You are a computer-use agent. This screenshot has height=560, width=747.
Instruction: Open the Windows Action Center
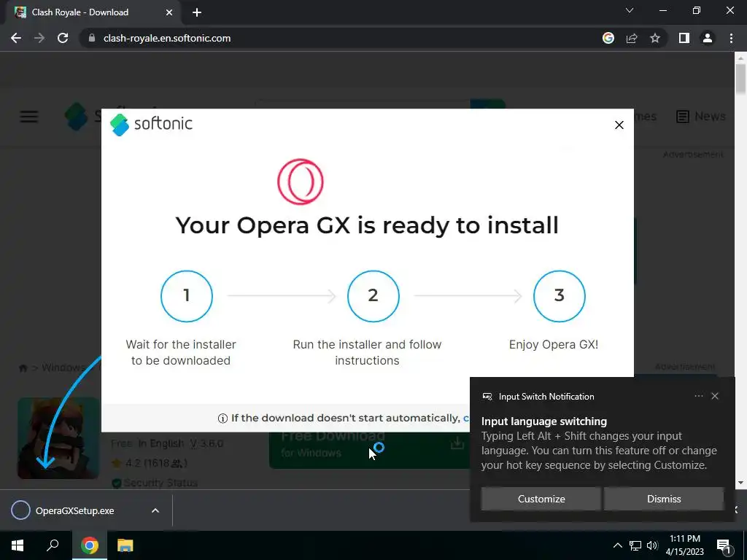[724, 545]
